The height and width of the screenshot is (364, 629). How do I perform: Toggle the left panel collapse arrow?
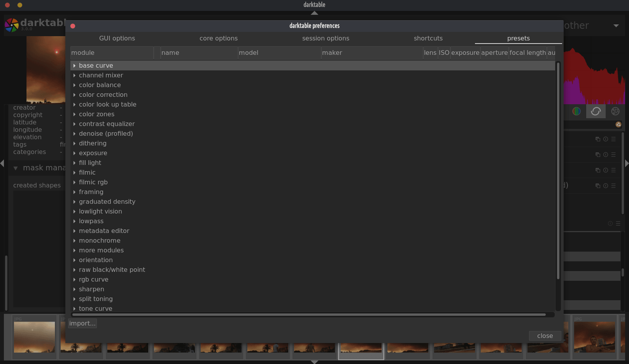coord(2,164)
